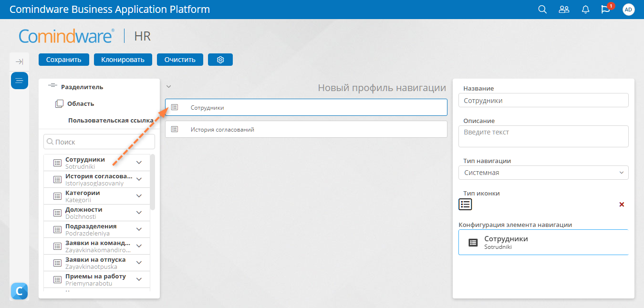The width and height of the screenshot is (644, 308).
Task: Open the icon type picker under Тип иконки
Action: 465,205
